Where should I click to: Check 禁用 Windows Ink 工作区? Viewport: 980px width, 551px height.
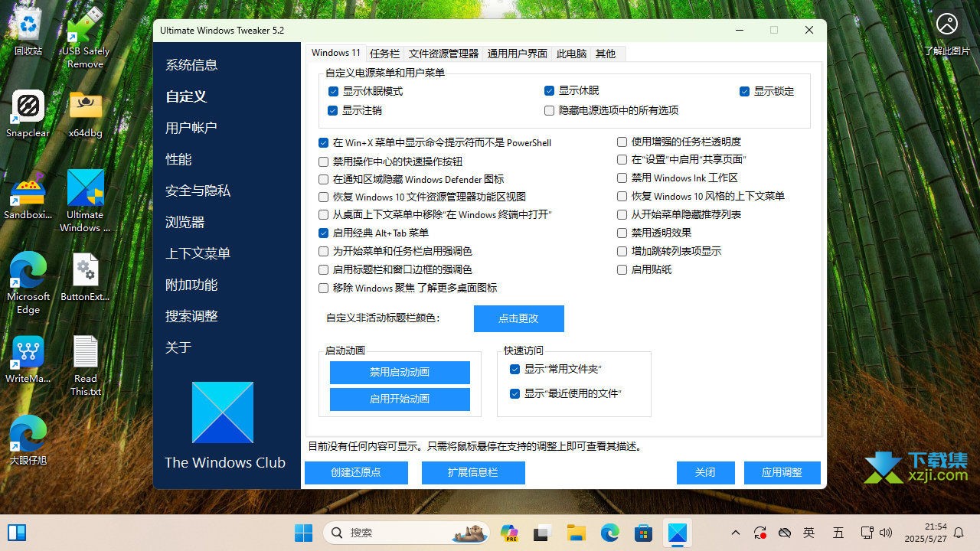[622, 178]
